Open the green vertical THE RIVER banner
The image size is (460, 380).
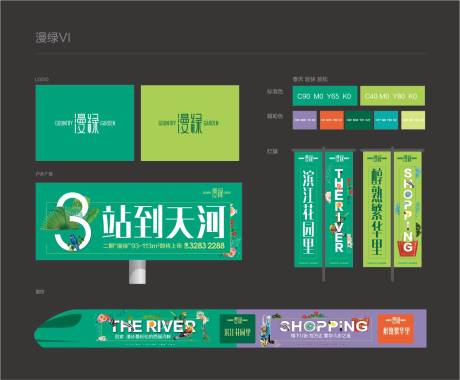(x=339, y=209)
